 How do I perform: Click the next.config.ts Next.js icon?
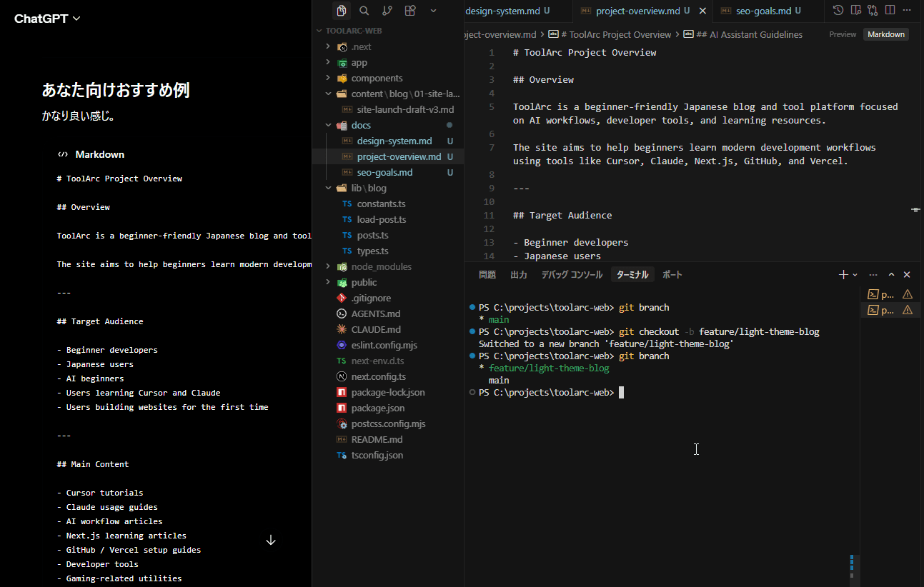342,376
